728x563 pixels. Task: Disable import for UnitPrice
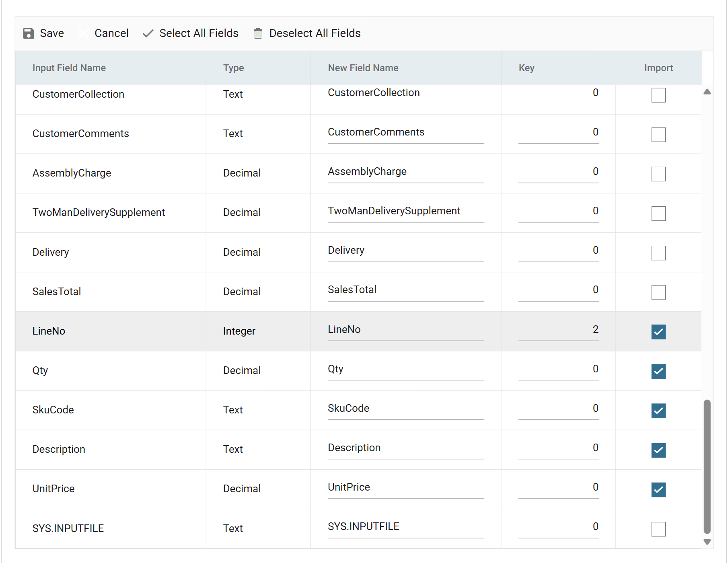(x=658, y=489)
